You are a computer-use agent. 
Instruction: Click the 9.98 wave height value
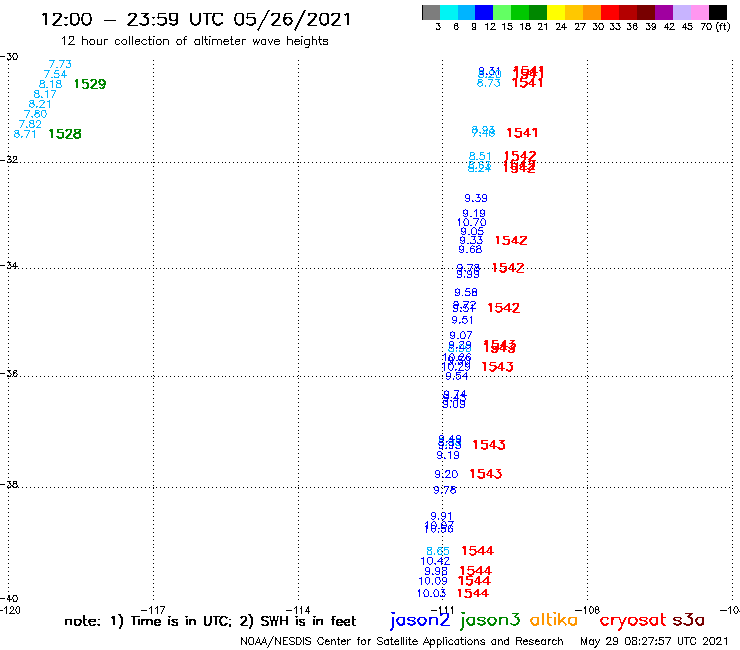pos(436,571)
